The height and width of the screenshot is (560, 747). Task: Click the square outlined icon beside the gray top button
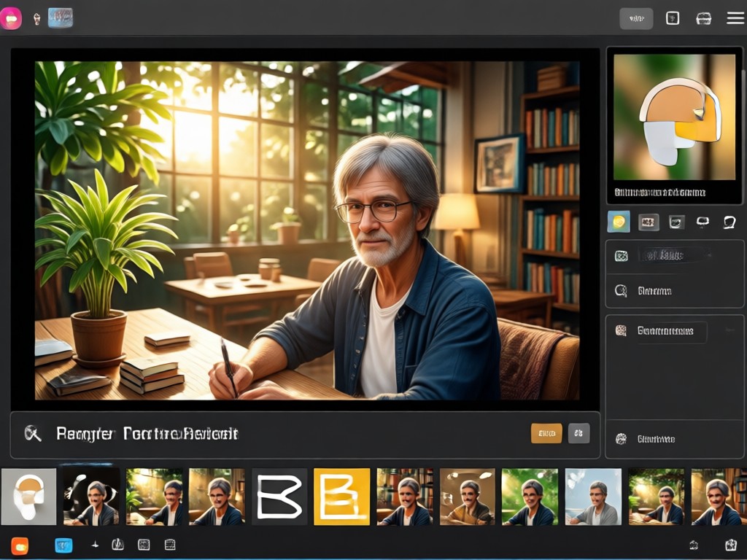(x=672, y=18)
